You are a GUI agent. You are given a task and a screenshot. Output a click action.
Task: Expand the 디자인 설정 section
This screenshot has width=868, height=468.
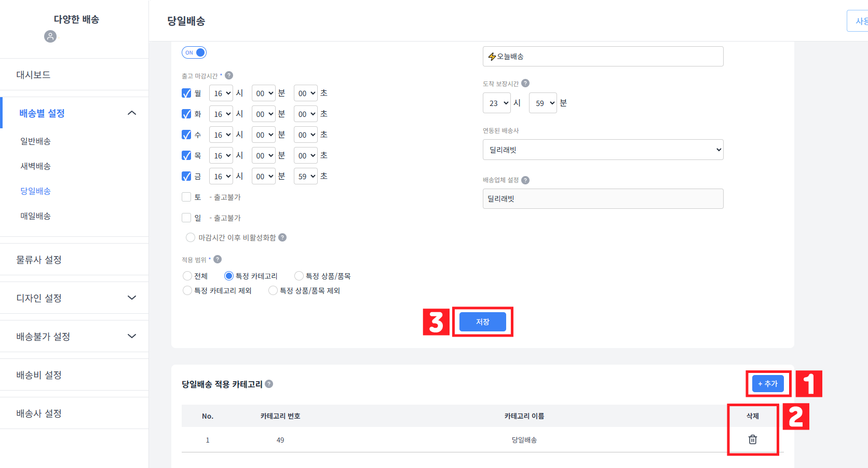click(132, 298)
